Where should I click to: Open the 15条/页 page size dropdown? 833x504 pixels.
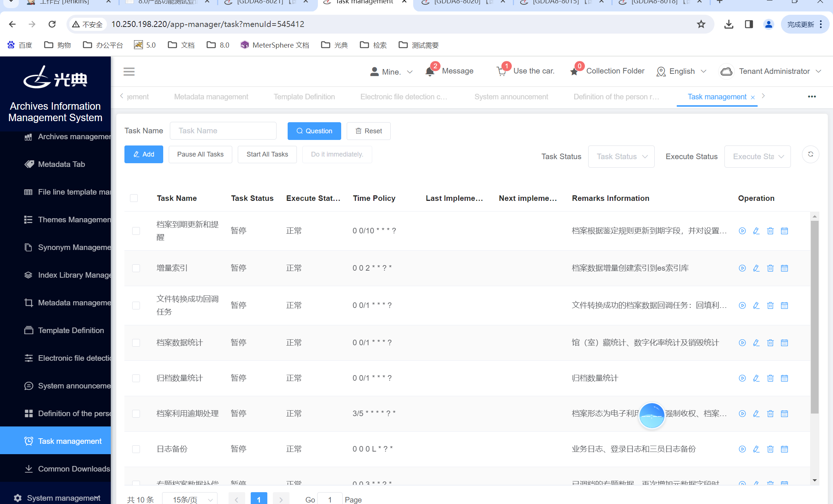pyautogui.click(x=189, y=499)
